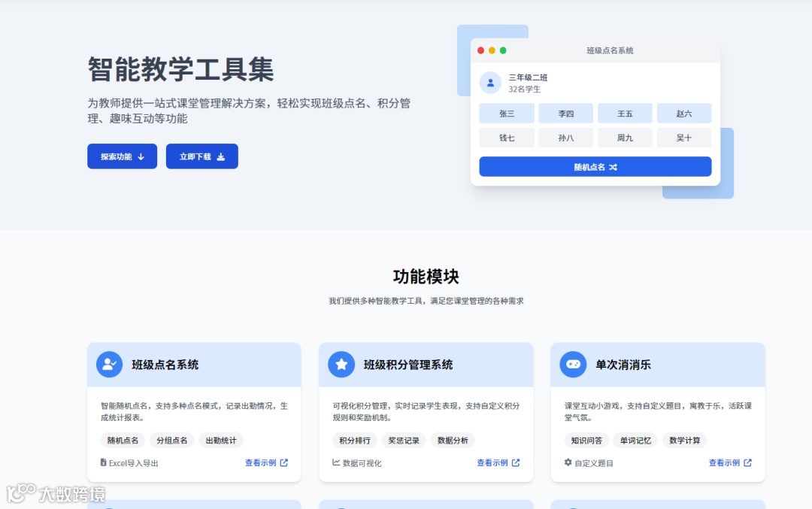Click the shuffle icon on 随机点名 button
Image resolution: width=812 pixels, height=509 pixels.
click(x=615, y=166)
